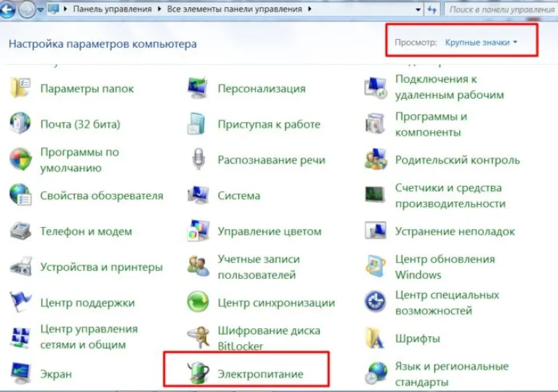Screen dimensions: 558x392
Task: Open the Подключения к удаленным рабочим icon
Action: pyautogui.click(x=376, y=88)
